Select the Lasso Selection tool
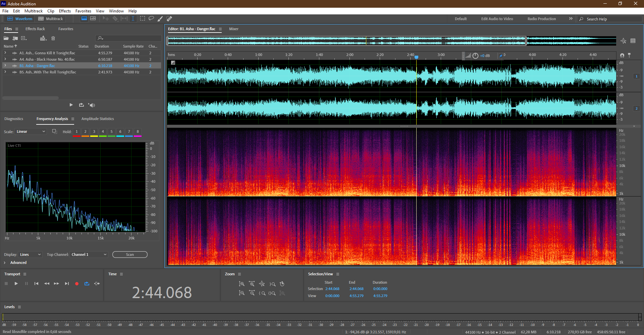 151,18
